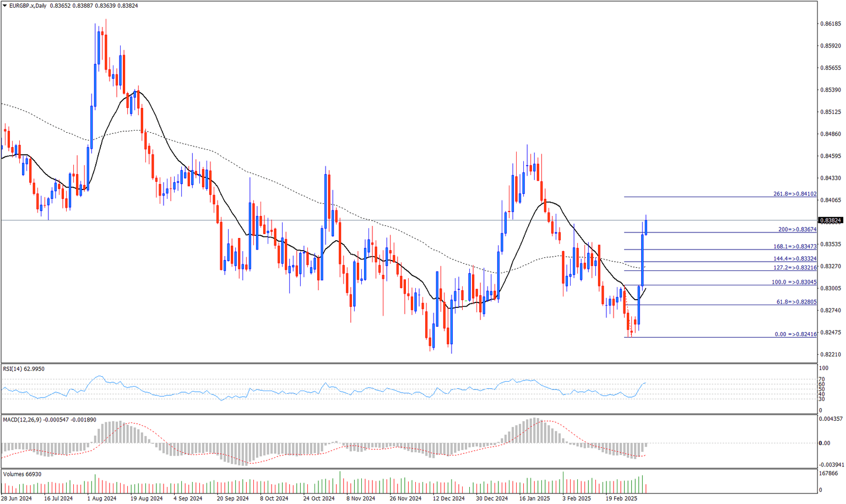Click the 19 Aug 2024 date label
The height and width of the screenshot is (504, 846).
click(147, 498)
